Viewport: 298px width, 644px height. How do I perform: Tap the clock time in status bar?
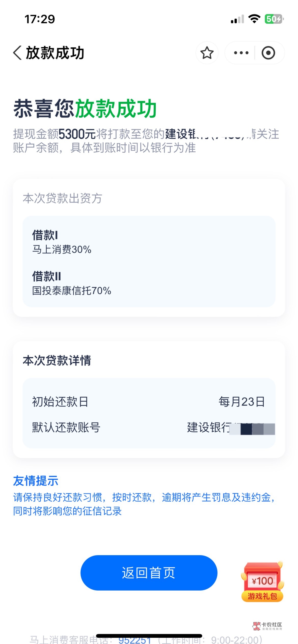(x=40, y=19)
